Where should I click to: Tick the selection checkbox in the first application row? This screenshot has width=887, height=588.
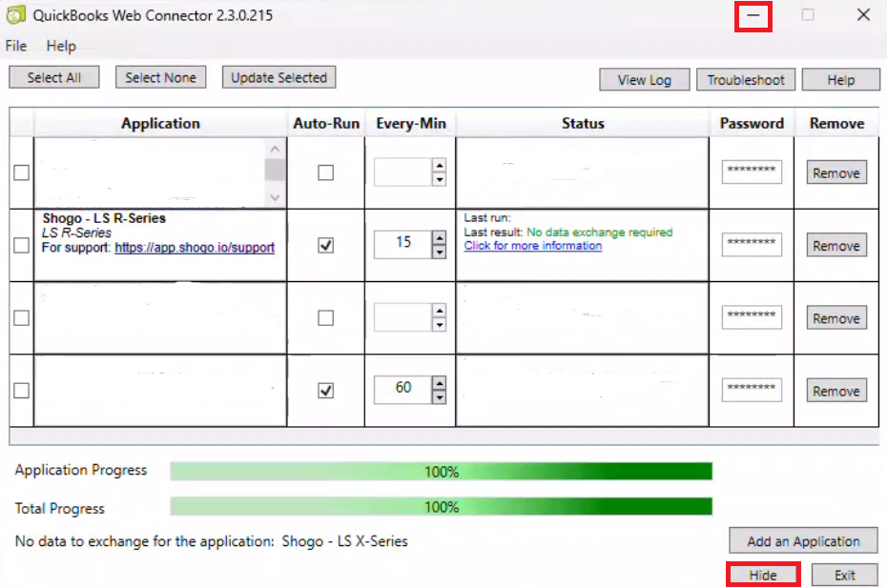click(x=22, y=172)
